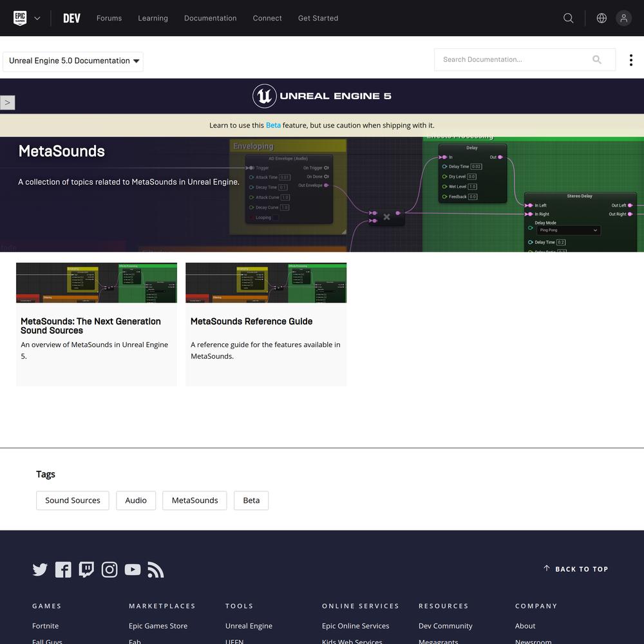Open Next Generation Sound Sources thumbnail
Image resolution: width=644 pixels, height=644 pixels.
pos(97,283)
